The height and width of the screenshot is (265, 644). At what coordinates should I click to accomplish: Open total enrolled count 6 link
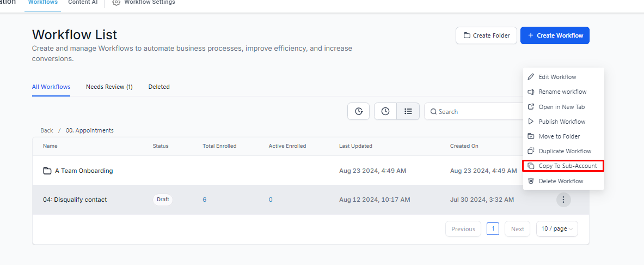pos(205,200)
